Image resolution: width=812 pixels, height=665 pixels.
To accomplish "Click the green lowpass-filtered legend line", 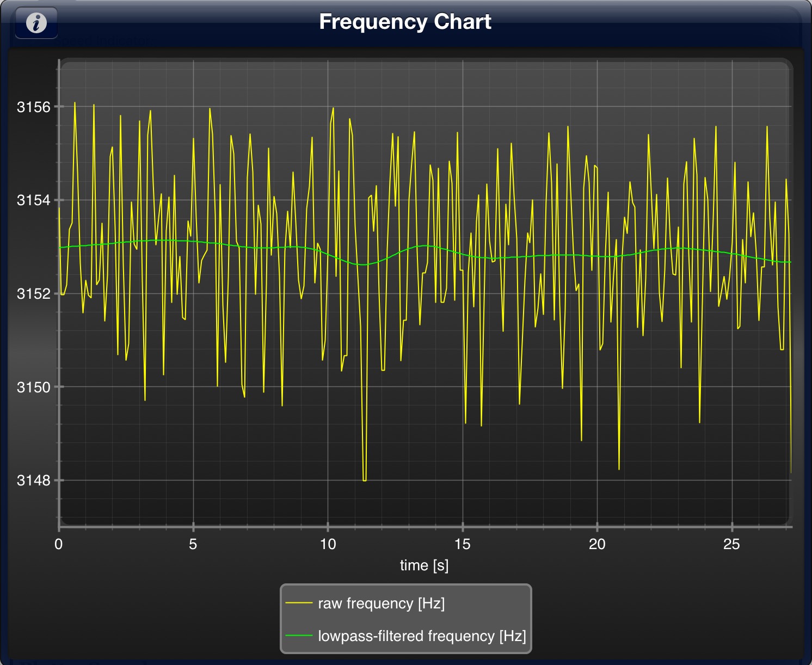I will (299, 636).
